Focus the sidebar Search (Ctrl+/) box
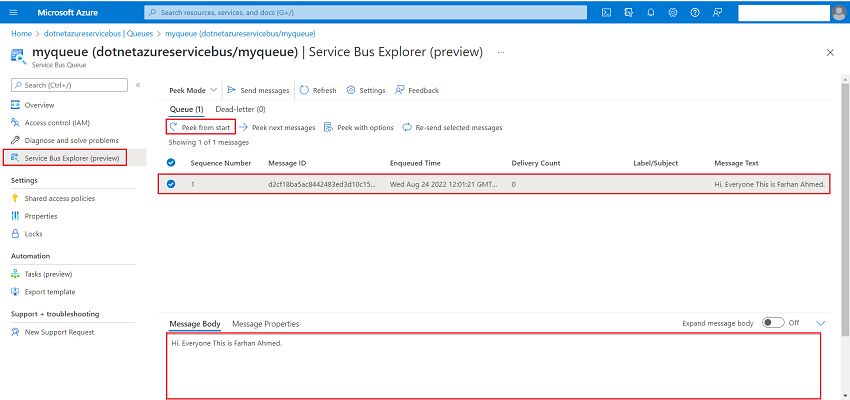Screen dimensions: 850x400 click(x=69, y=85)
